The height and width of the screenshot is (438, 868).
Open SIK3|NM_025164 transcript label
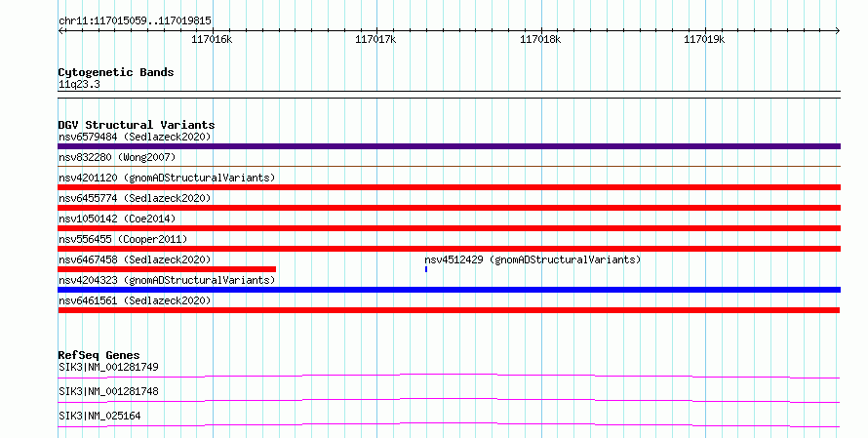[x=99, y=416]
